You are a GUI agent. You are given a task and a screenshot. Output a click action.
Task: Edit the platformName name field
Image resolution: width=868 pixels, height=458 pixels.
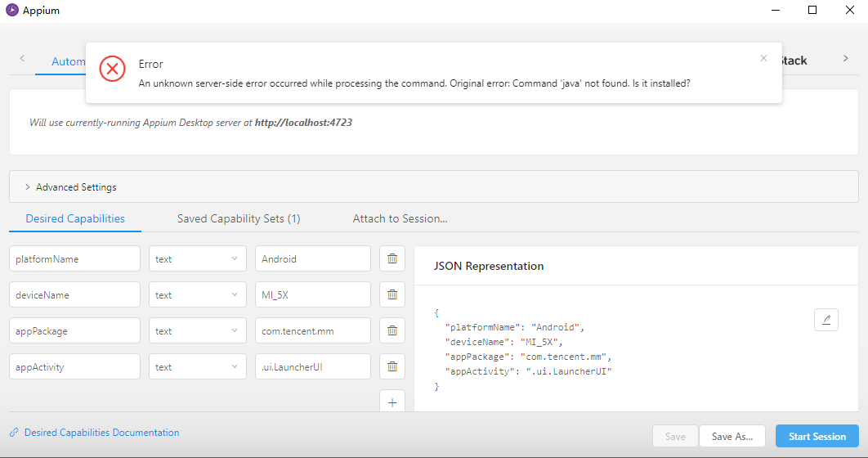74,258
